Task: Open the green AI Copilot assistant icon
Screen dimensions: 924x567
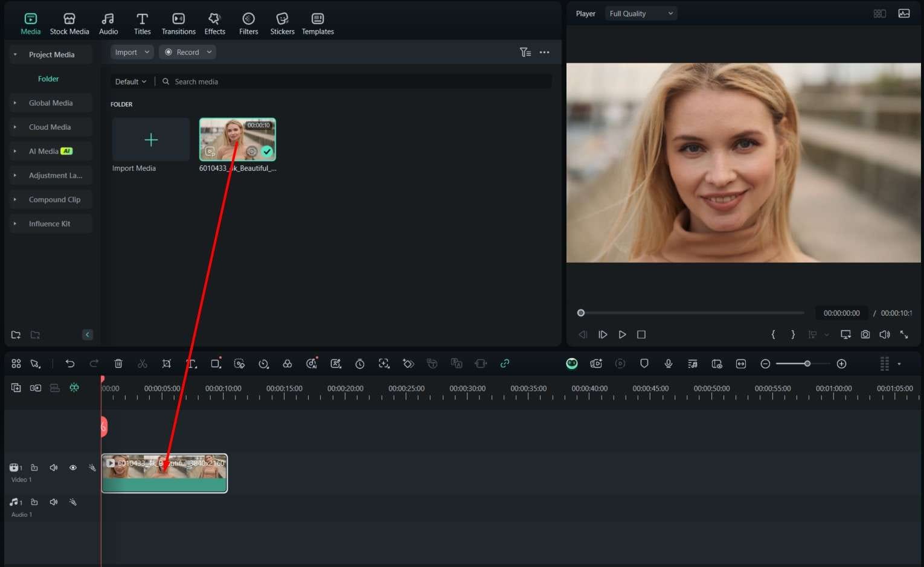Action: click(x=572, y=364)
